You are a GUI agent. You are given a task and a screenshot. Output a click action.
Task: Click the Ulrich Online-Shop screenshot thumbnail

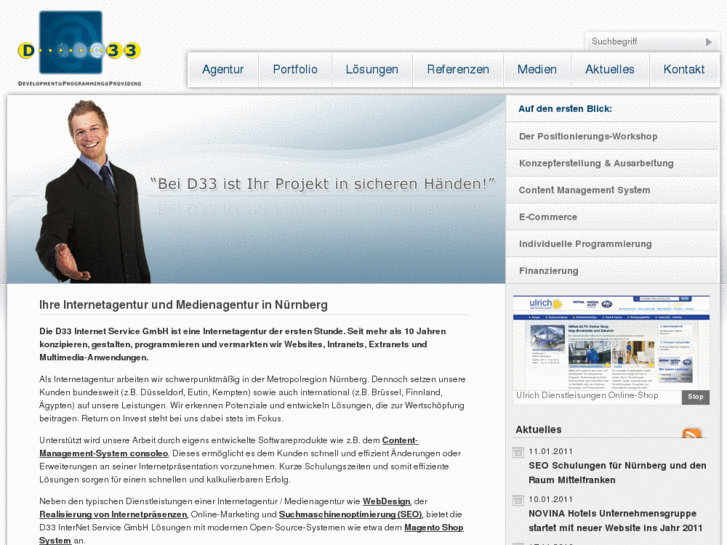coord(611,342)
